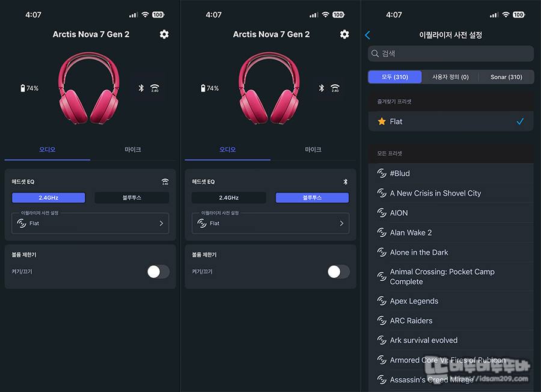Choose the ARC Raiders preset

pyautogui.click(x=451, y=320)
